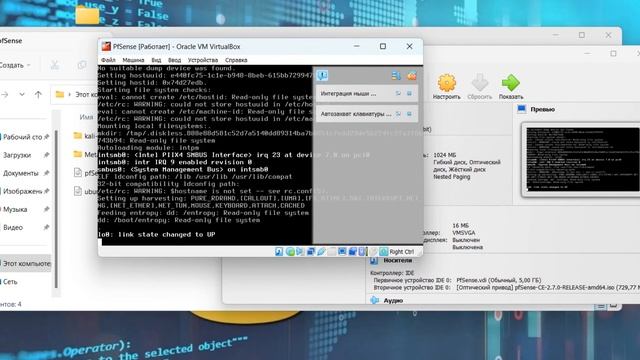This screenshot has width=640, height=360.
Task: Click the optical drive indicator in VM status bar
Action: click(290, 251)
